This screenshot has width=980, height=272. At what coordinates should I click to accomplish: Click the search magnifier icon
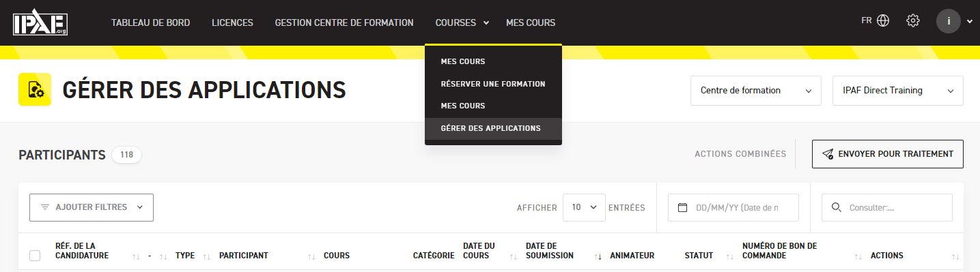[x=836, y=207]
